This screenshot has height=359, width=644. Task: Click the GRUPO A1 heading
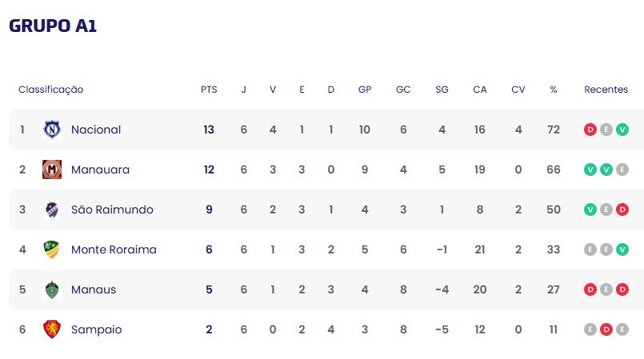(x=53, y=26)
